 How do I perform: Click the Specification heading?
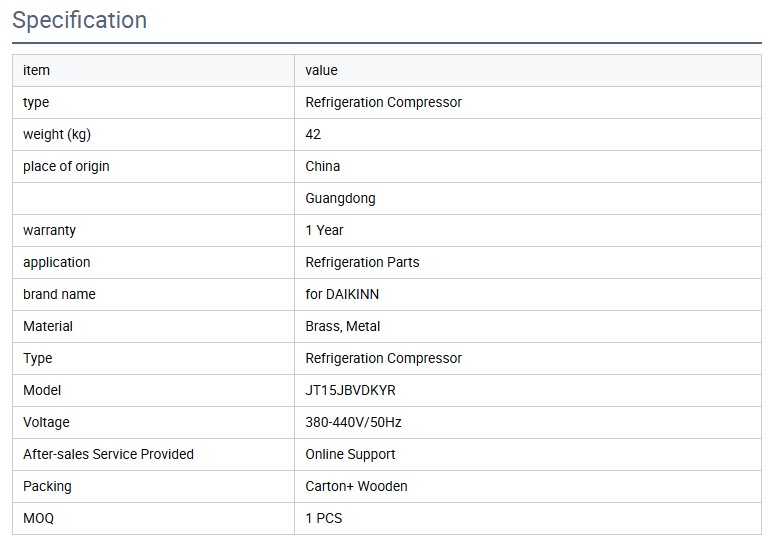coord(79,20)
